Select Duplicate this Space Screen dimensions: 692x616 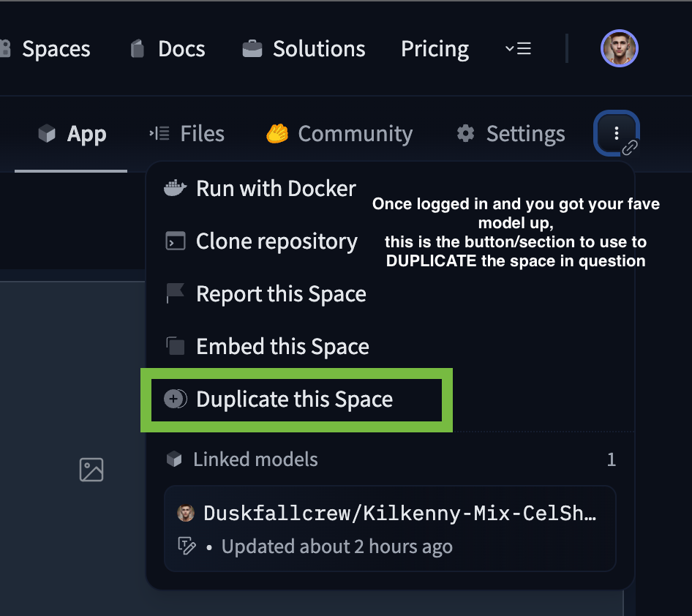pyautogui.click(x=279, y=399)
